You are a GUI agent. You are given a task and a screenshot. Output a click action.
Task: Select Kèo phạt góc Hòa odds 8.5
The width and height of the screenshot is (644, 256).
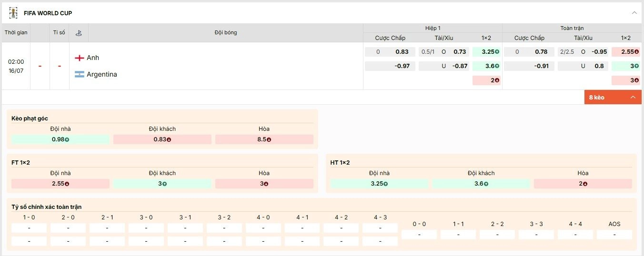(x=264, y=139)
